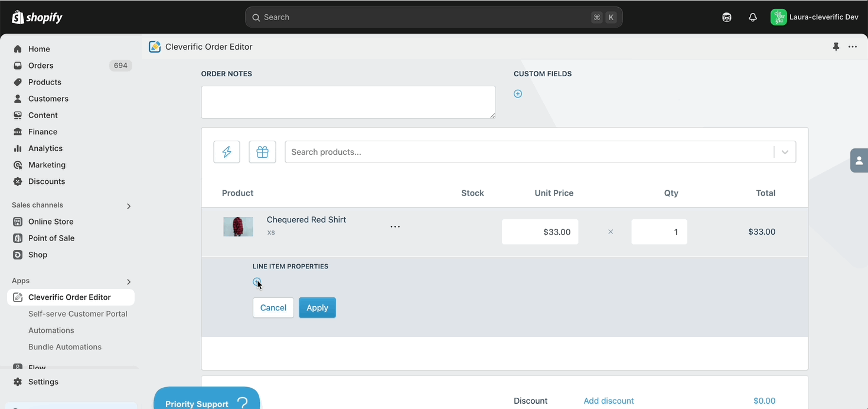This screenshot has width=868, height=409.
Task: Expand the product search dropdown arrow
Action: (785, 152)
